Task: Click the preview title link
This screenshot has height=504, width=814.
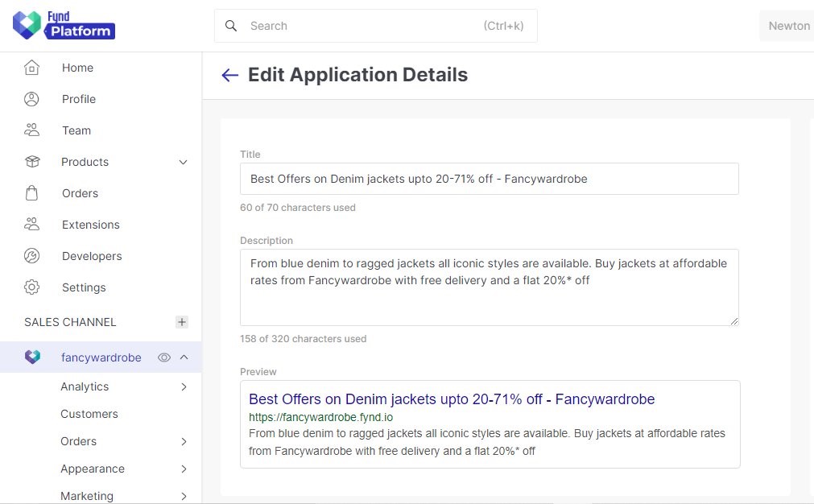Action: coord(452,399)
